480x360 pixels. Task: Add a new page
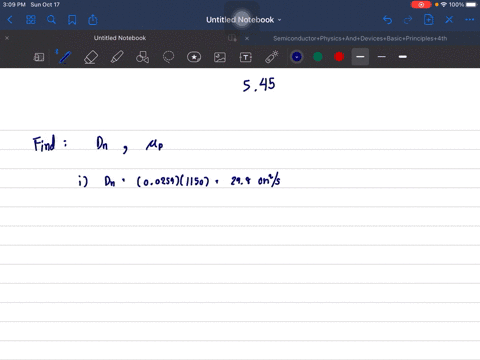[428, 20]
